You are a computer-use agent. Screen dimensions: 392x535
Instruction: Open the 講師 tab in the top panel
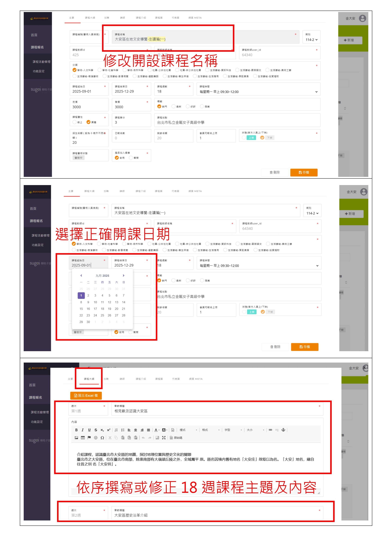tap(122, 18)
